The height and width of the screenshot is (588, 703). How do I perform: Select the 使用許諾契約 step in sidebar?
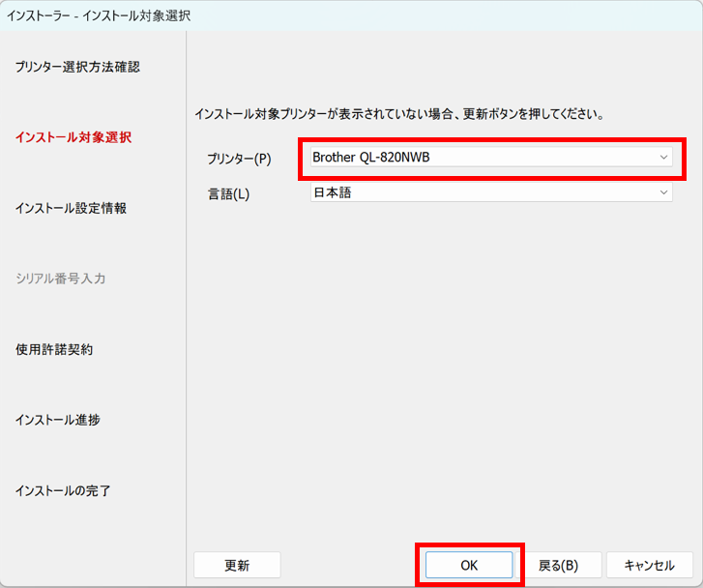pos(54,349)
